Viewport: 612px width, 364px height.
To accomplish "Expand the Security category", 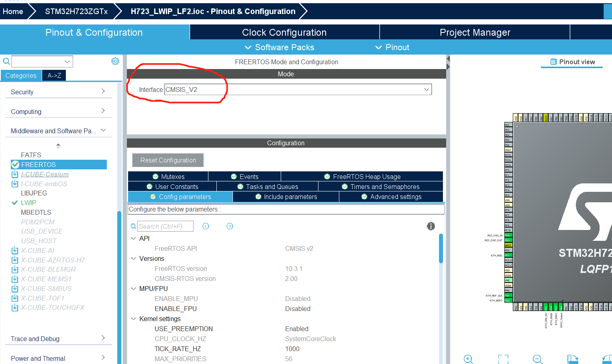I will [x=58, y=92].
